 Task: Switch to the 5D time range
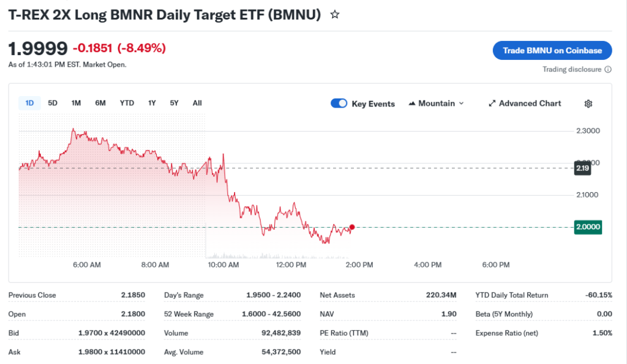pyautogui.click(x=53, y=103)
